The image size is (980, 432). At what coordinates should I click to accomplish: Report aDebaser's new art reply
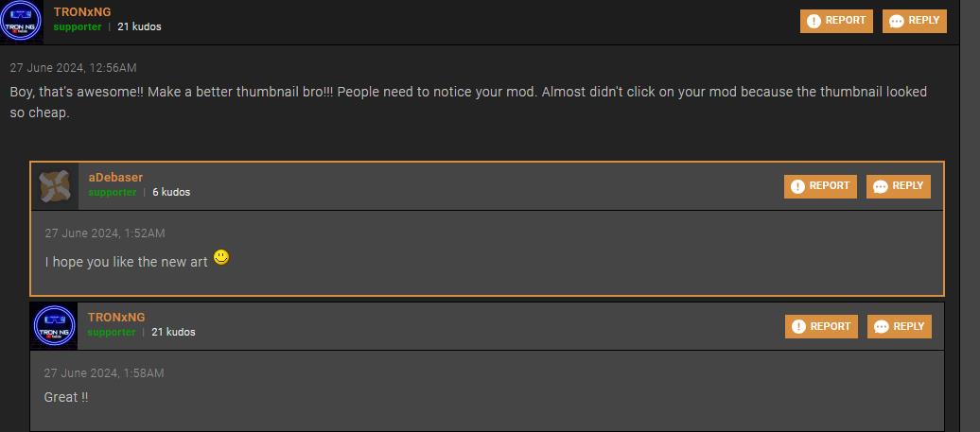point(820,186)
